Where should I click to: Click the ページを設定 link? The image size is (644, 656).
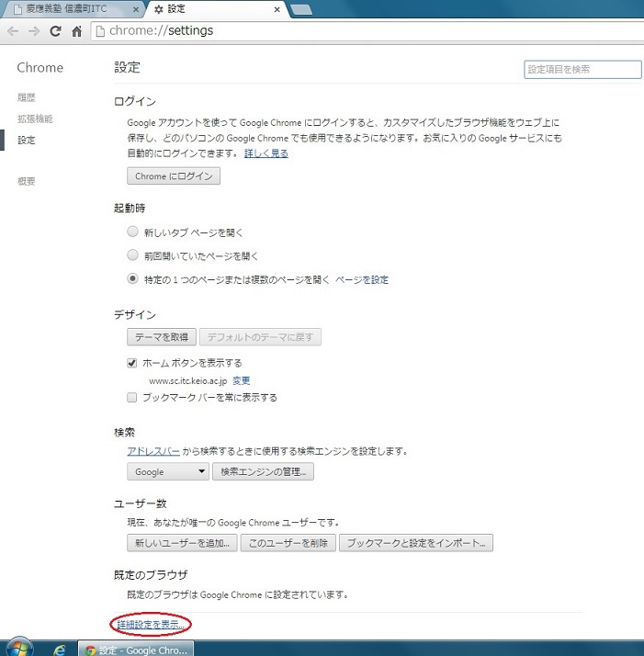coord(362,279)
